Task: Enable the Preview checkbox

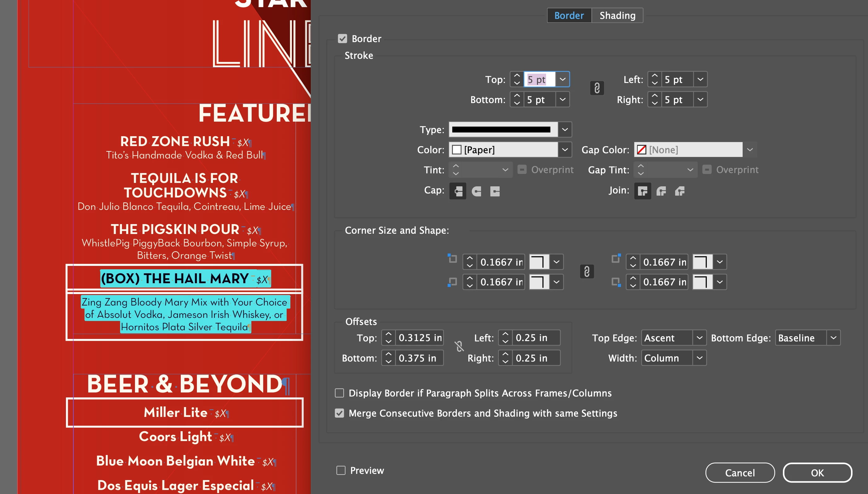Action: tap(341, 470)
